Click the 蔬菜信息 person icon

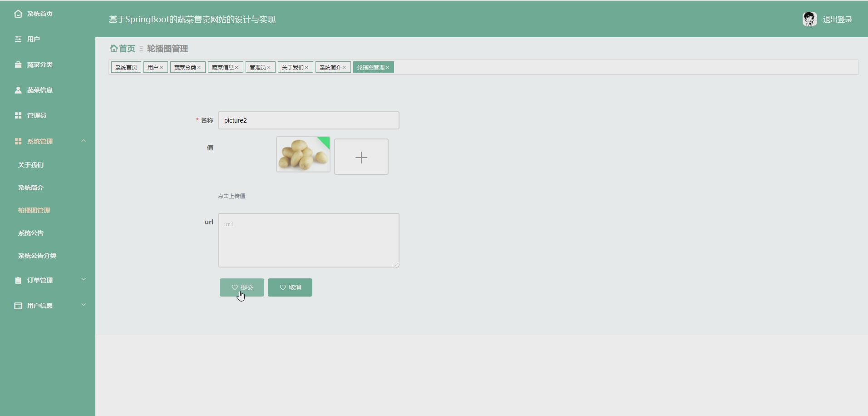coord(18,90)
